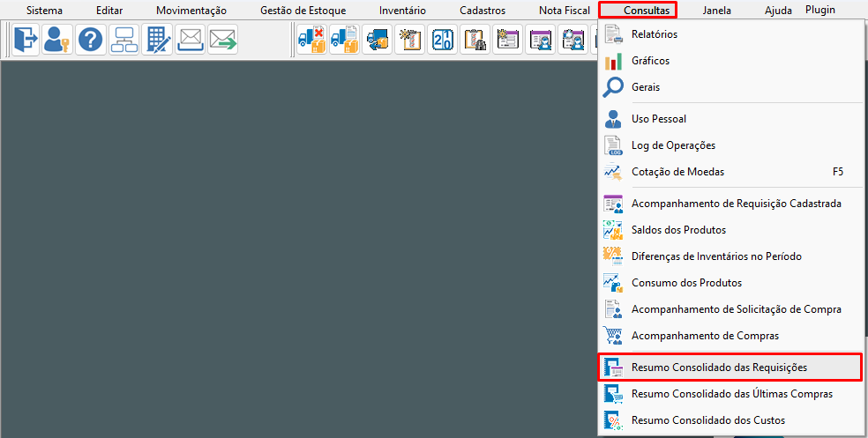Click the Gráficos bar chart icon

(613, 61)
